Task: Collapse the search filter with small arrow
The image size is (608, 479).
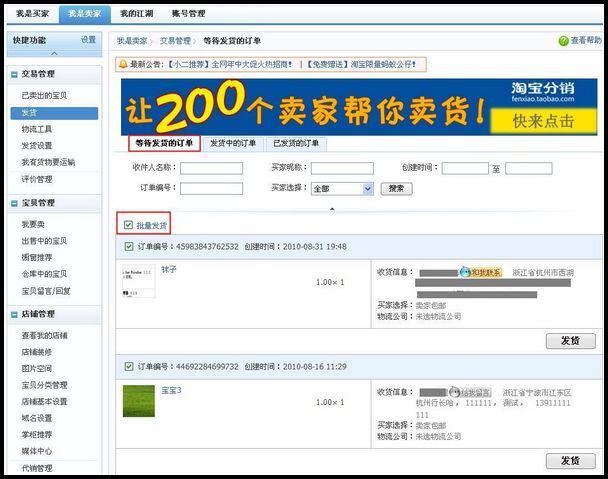Action: pyautogui.click(x=332, y=209)
